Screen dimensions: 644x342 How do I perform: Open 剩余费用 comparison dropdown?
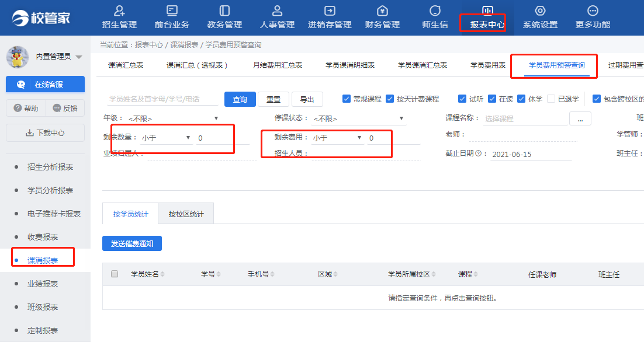coord(337,138)
